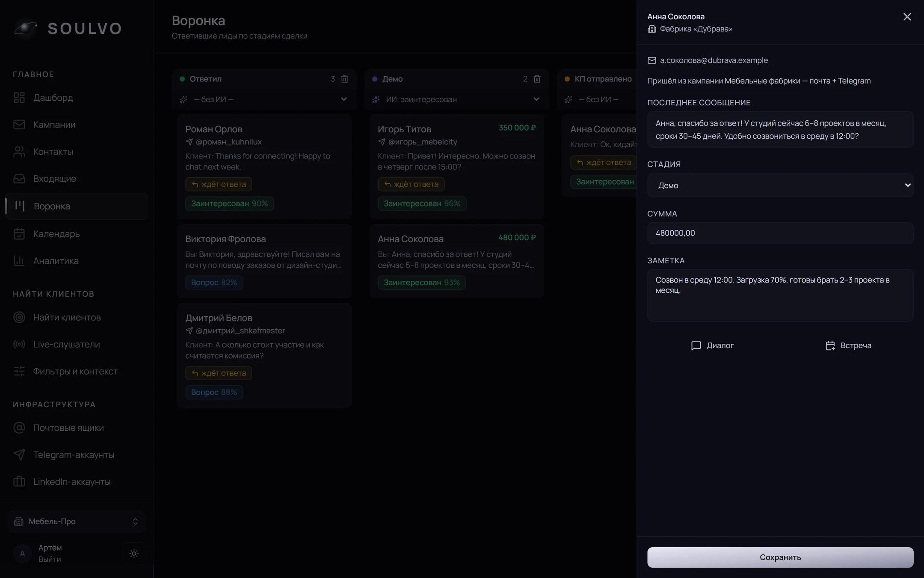Click the Артём user avatar
Image resolution: width=924 pixels, height=578 pixels.
click(x=22, y=554)
